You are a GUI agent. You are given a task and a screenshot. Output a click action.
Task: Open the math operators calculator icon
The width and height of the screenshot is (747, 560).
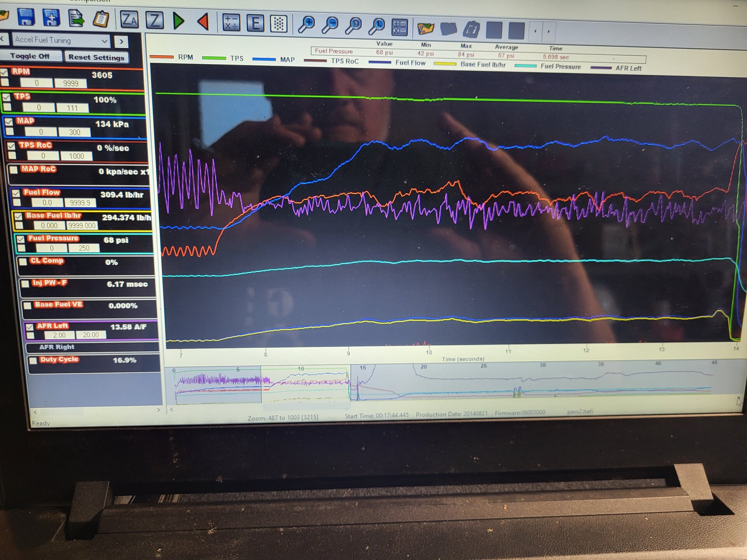coord(231,23)
